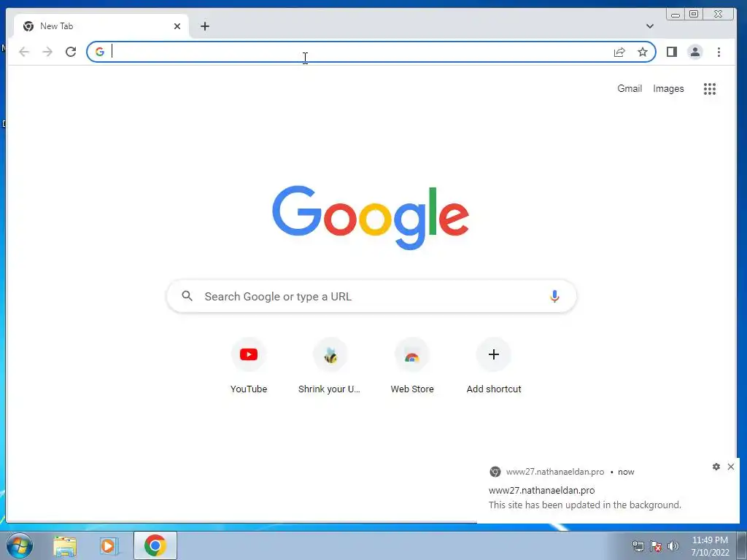Open notification settings gear
Screen dimensions: 747x560
716,467
